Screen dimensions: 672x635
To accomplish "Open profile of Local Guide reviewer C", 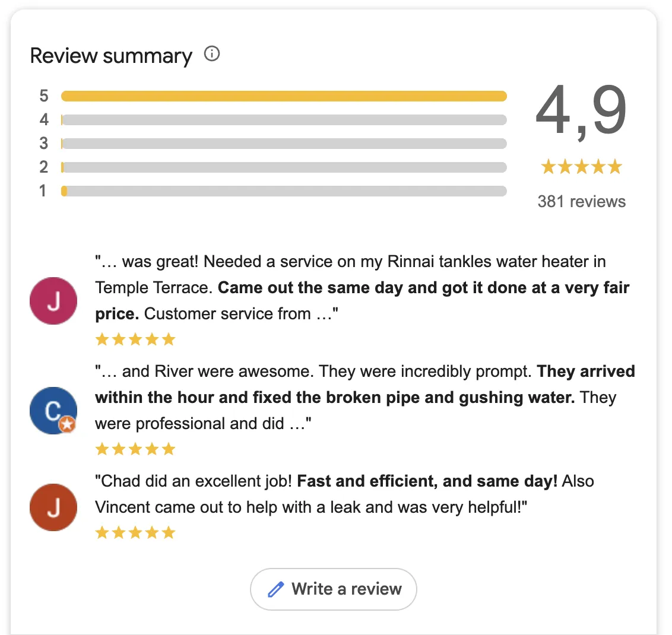I will [53, 411].
